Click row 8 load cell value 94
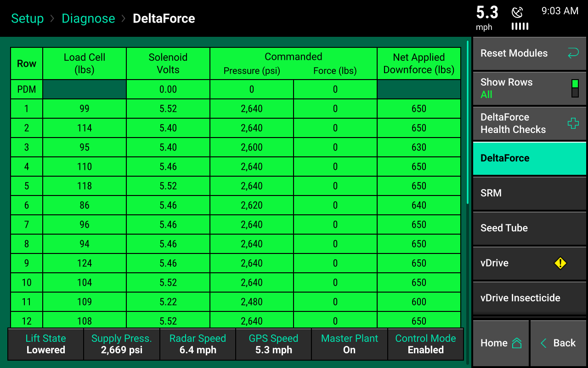 tap(85, 244)
